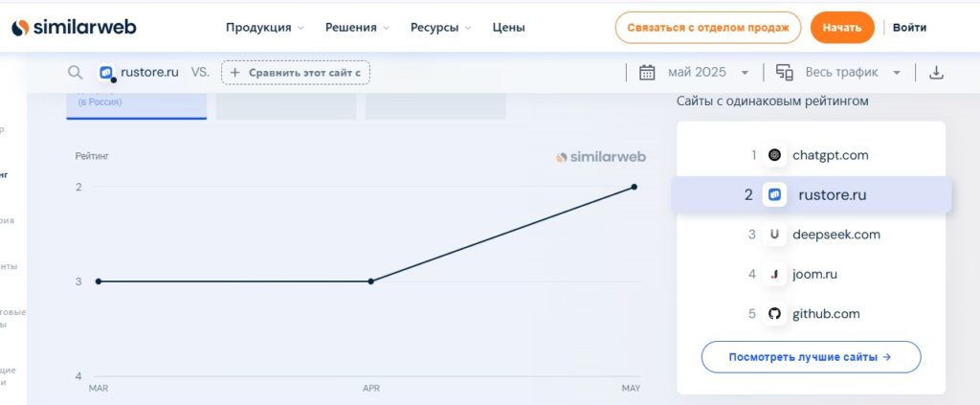Click the Similarweb logo in the header
Viewport: 980px width, 405px height.
tap(74, 28)
